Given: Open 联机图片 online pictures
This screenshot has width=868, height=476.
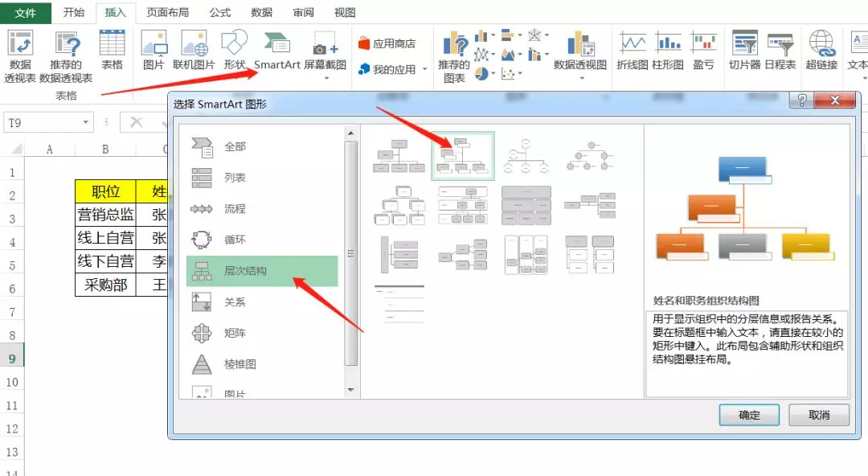Looking at the screenshot, I should pyautogui.click(x=194, y=51).
